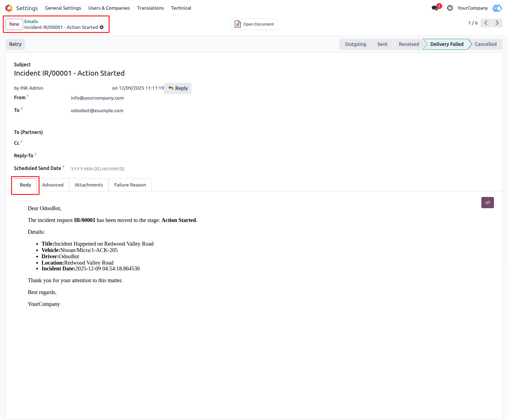Click the 'by INK Admin' author text

(29, 88)
